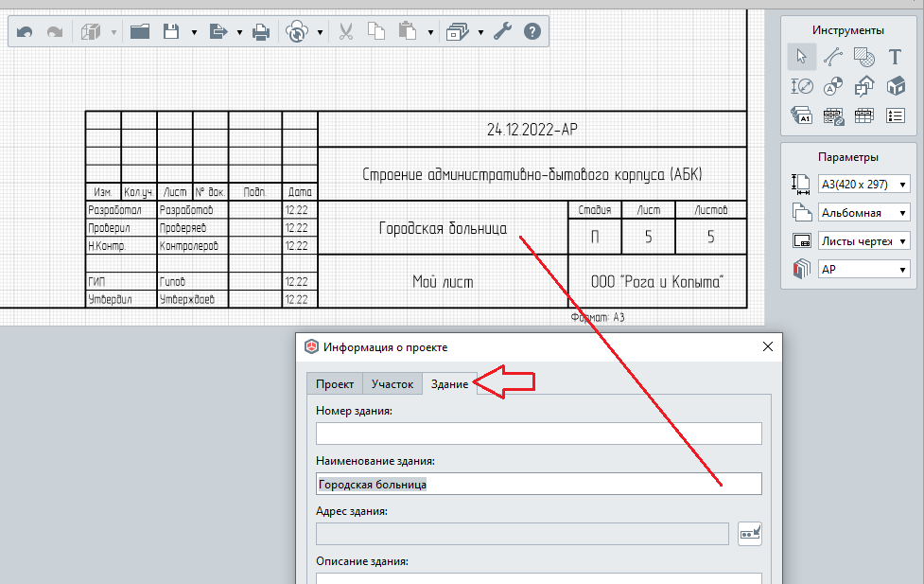Select the dimension tool
Viewport: 924px width, 584px height.
coord(801,86)
